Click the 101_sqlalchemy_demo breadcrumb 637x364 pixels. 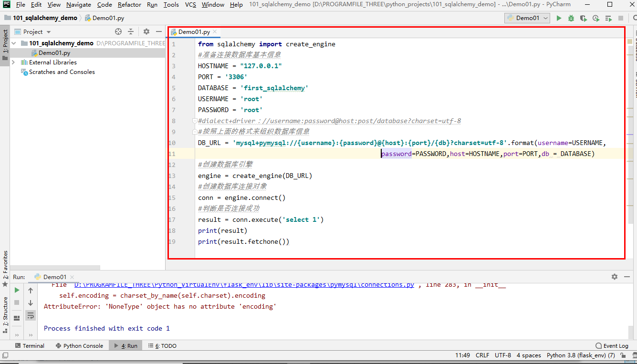(45, 18)
